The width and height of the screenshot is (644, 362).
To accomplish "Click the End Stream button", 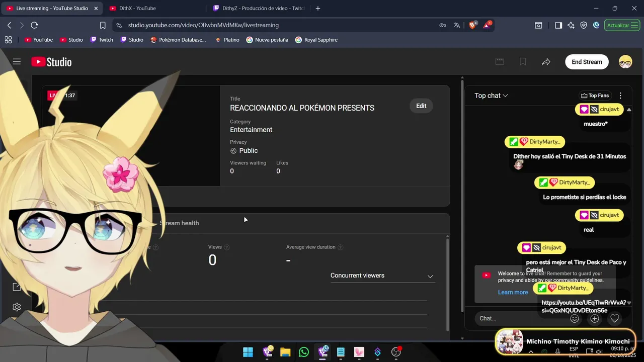I will pyautogui.click(x=587, y=62).
